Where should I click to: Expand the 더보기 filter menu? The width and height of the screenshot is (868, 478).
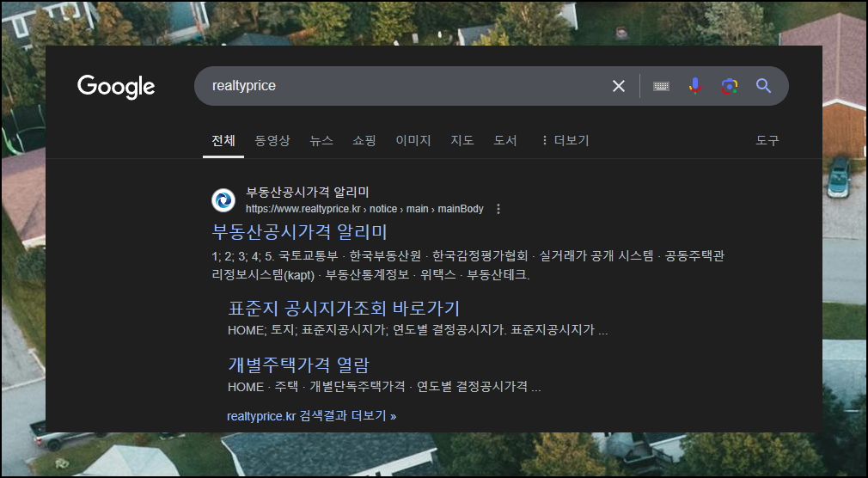point(565,140)
